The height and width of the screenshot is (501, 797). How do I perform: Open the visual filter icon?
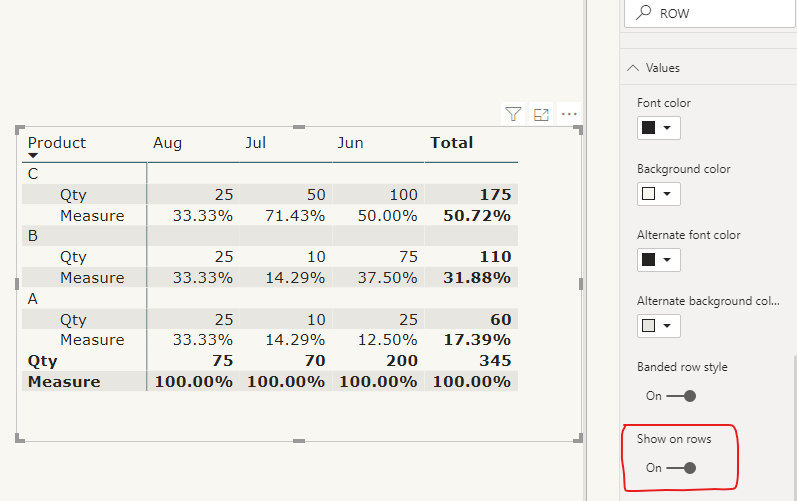point(513,114)
